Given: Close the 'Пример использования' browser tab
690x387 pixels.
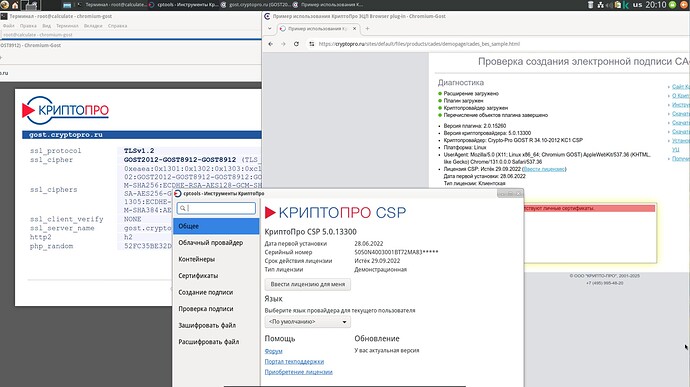Looking at the screenshot, I should coord(354,29).
